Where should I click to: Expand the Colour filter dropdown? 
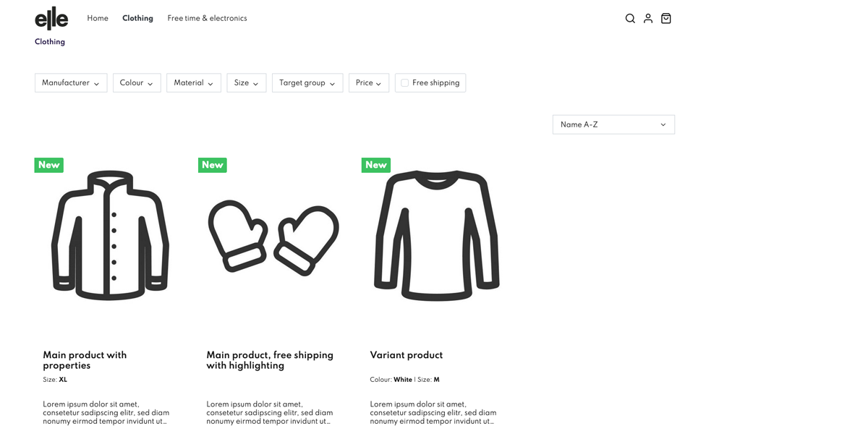[137, 83]
